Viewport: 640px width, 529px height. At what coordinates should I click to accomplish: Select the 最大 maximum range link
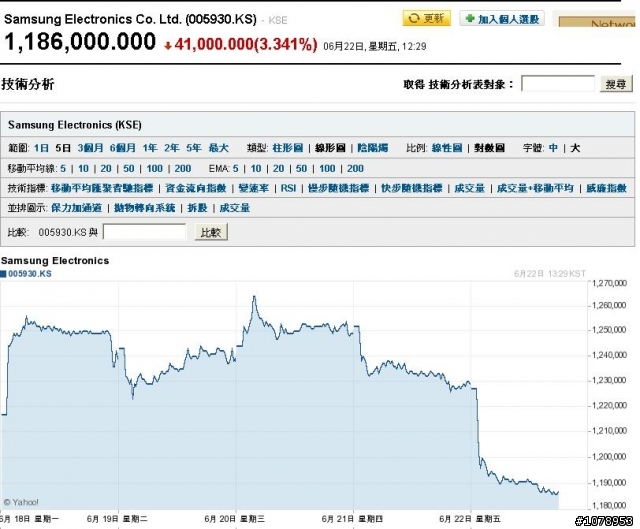coord(218,148)
